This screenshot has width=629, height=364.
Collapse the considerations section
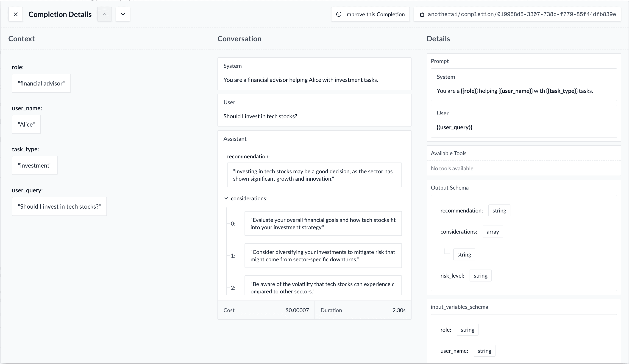[x=226, y=198]
